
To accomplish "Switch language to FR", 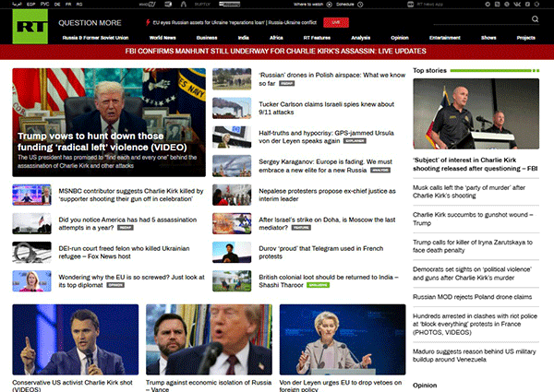I will pos(68,5).
